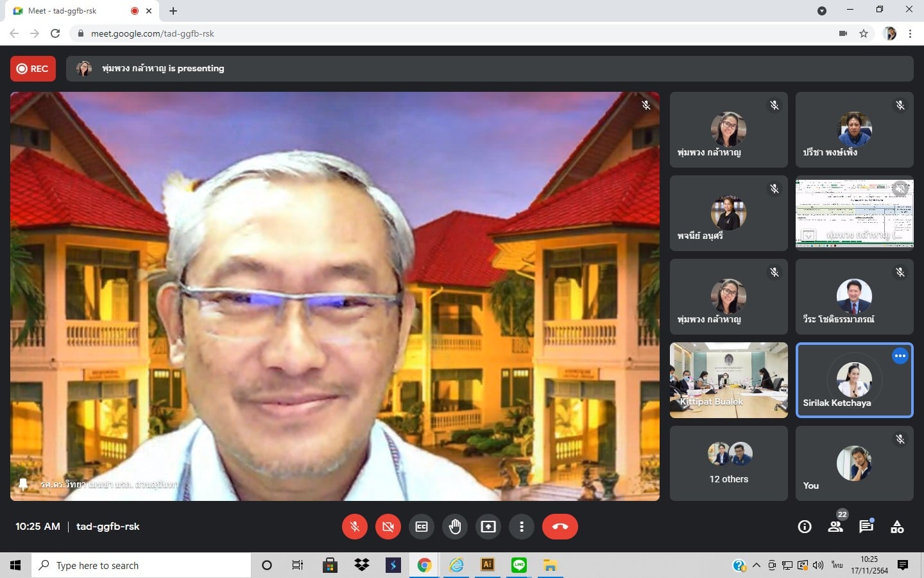Open the three-dot more options menu
This screenshot has height=578, width=924.
point(522,527)
